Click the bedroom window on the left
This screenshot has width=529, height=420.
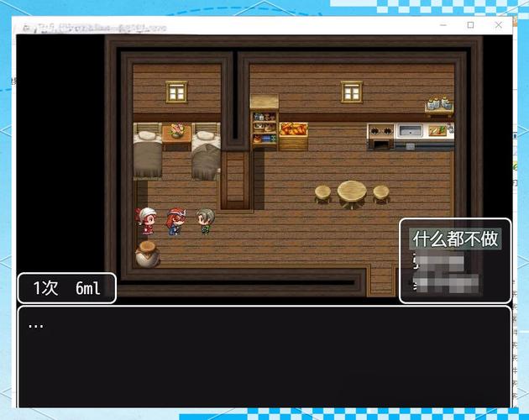(x=176, y=91)
